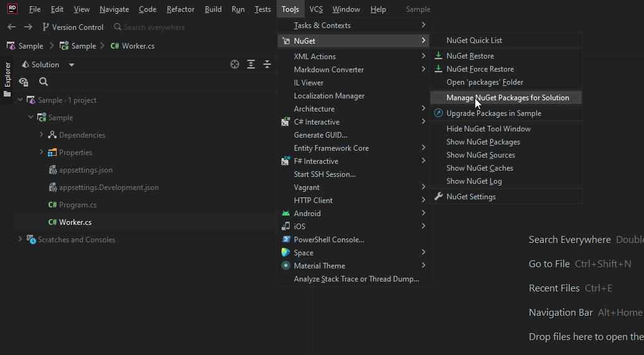Click the F# Interactive icon

[x=285, y=161]
